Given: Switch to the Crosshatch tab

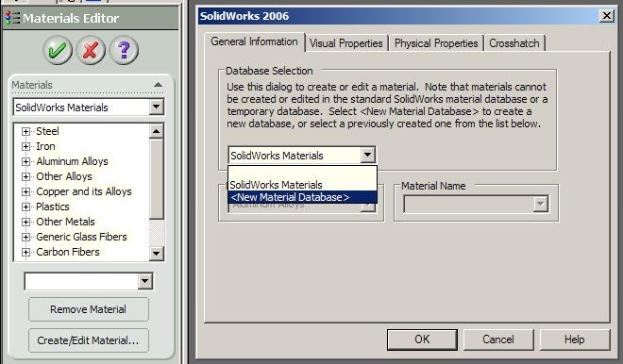Looking at the screenshot, I should click(514, 43).
